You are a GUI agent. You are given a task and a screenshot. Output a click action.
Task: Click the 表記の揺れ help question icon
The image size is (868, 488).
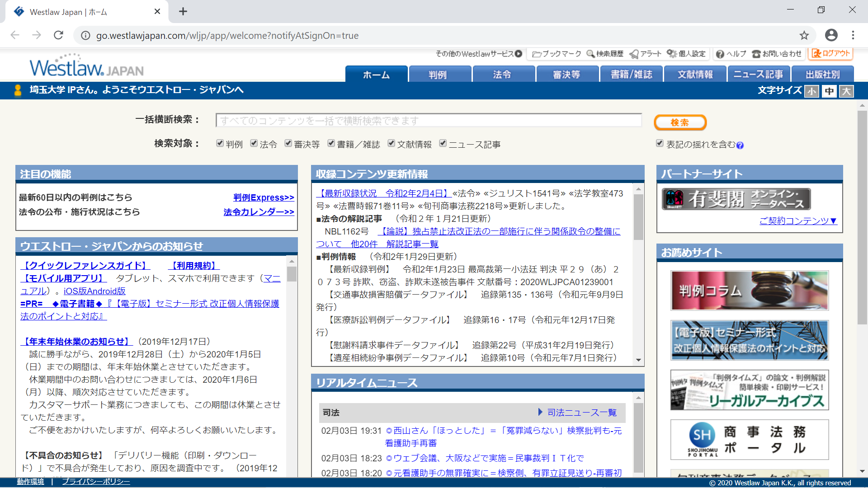[x=740, y=145]
